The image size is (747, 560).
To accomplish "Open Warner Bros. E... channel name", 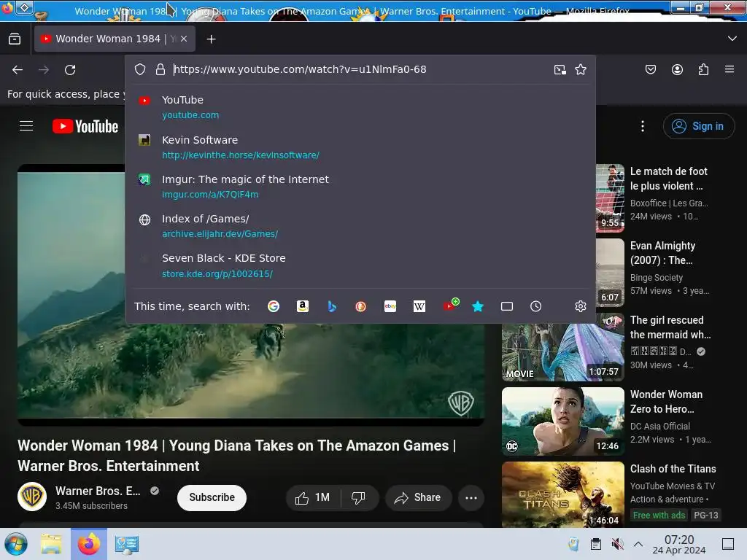I will (x=98, y=491).
